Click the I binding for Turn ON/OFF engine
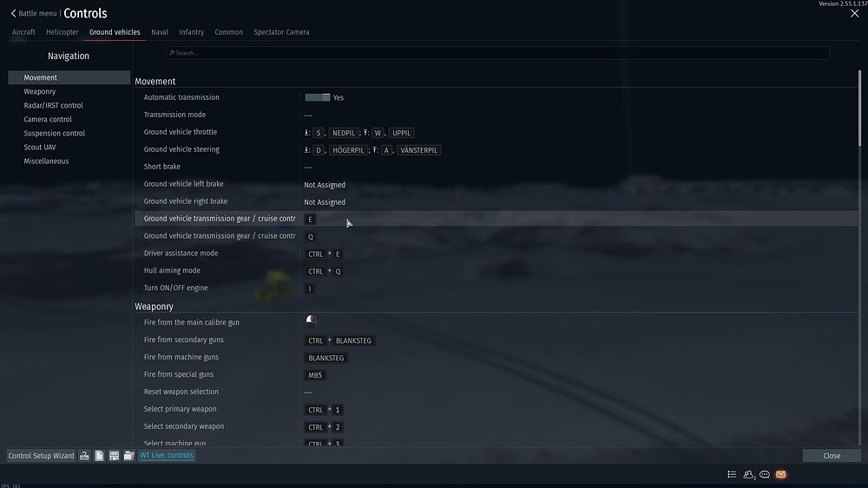The height and width of the screenshot is (488, 868). tap(310, 288)
